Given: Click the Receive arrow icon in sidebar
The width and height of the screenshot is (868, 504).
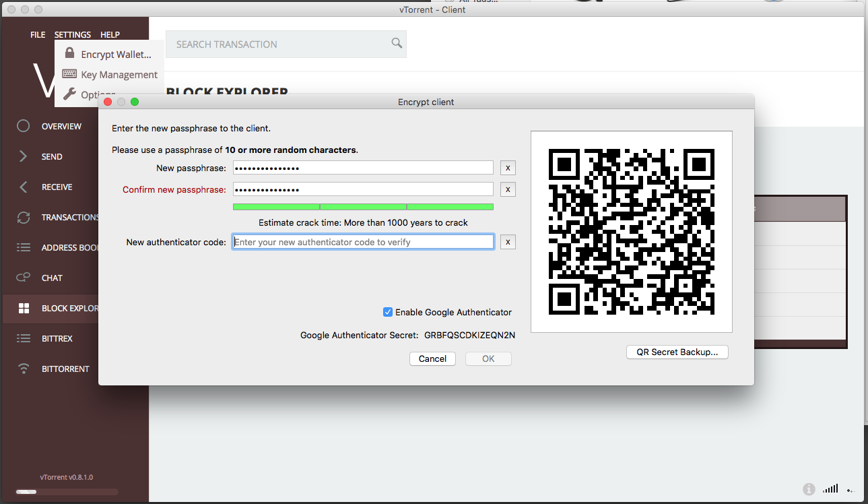Looking at the screenshot, I should pyautogui.click(x=24, y=187).
